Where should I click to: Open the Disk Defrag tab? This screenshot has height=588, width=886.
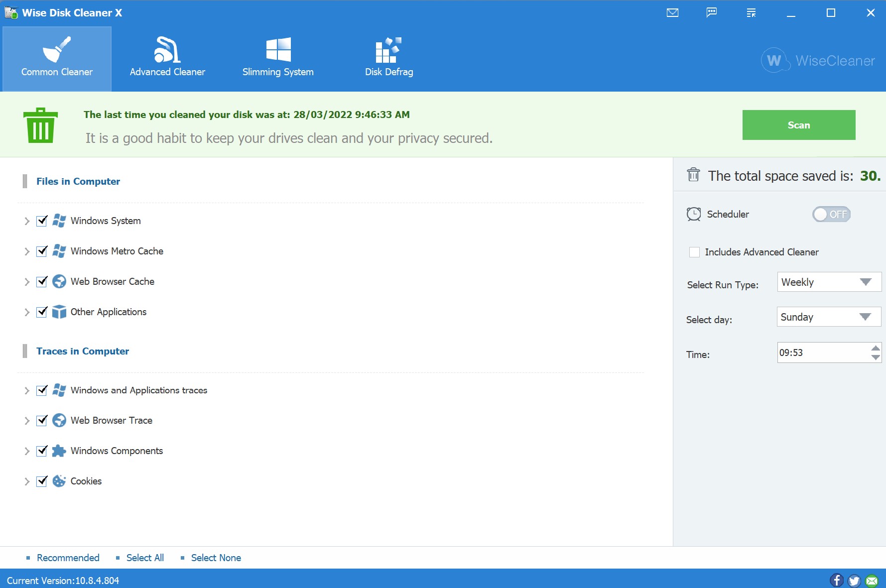point(388,58)
